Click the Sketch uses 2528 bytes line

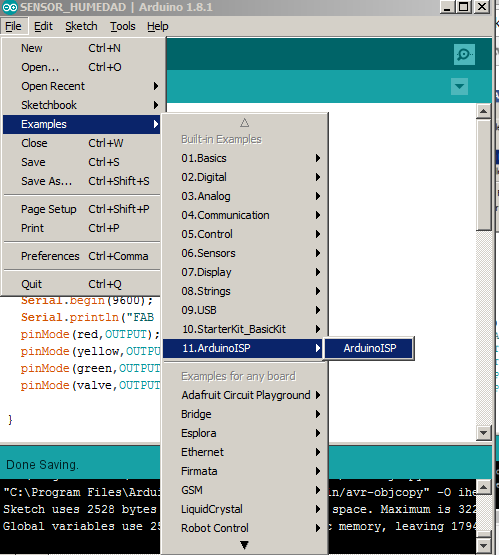pyautogui.click(x=80, y=509)
